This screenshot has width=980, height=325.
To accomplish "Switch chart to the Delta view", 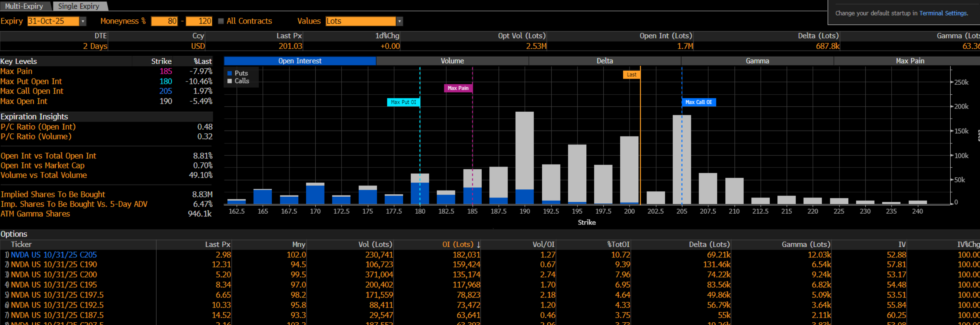I will (x=604, y=61).
